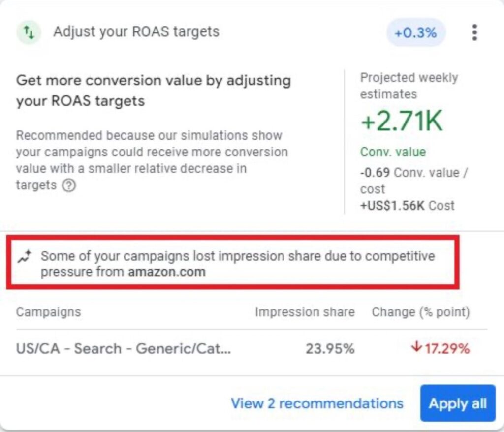Click the +2.71K projected conv. value

click(402, 121)
